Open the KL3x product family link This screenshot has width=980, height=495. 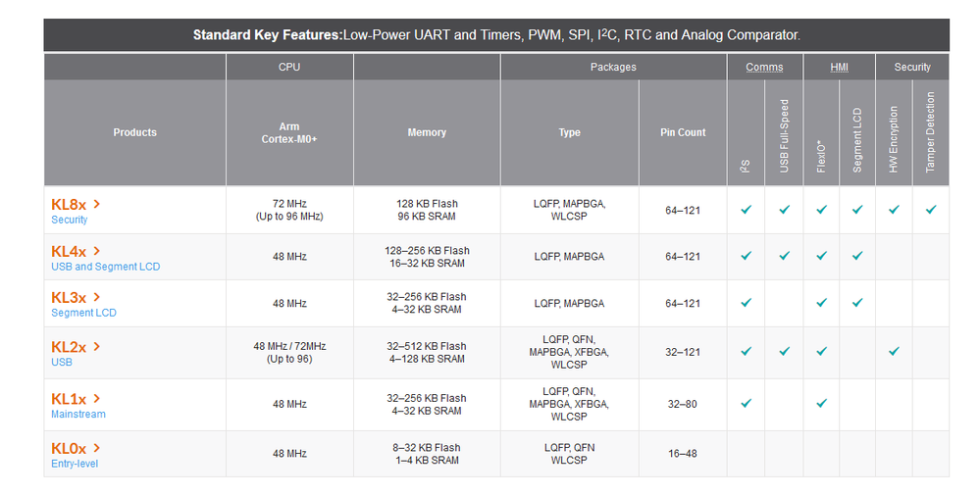pos(69,298)
